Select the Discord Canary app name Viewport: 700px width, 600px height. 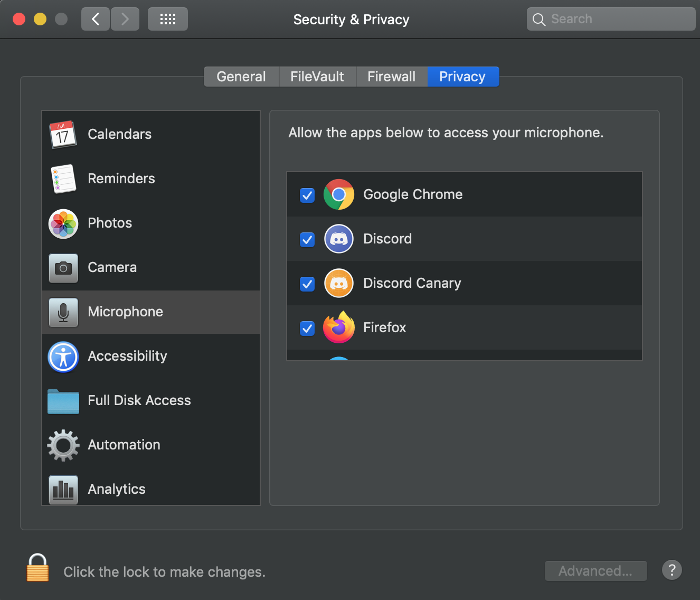coord(412,283)
